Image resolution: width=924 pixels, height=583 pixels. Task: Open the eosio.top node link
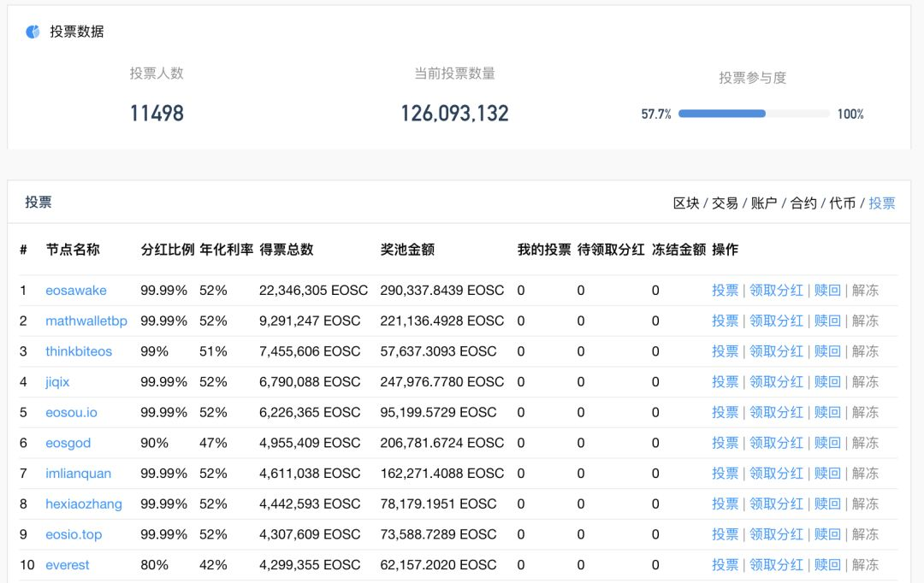(x=74, y=535)
